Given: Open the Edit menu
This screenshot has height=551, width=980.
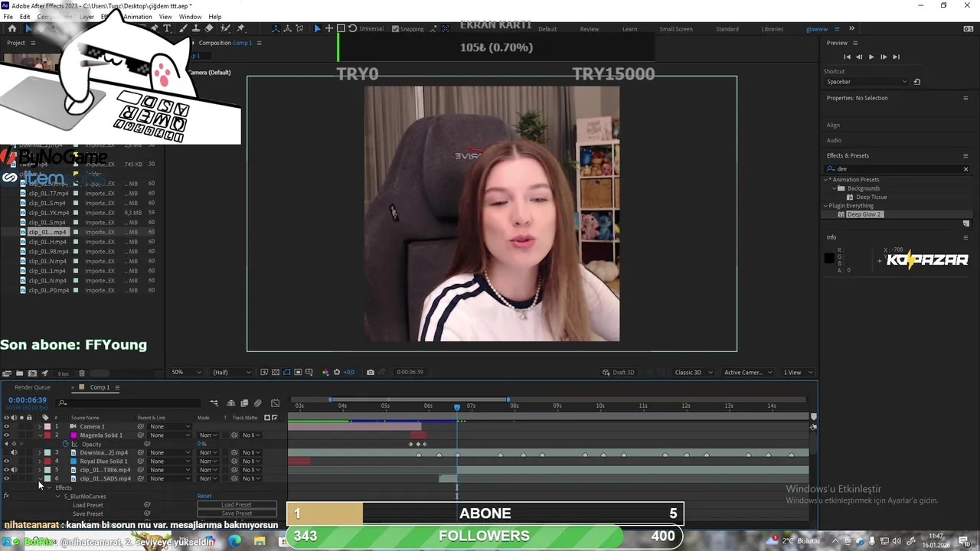Looking at the screenshot, I should [x=25, y=17].
